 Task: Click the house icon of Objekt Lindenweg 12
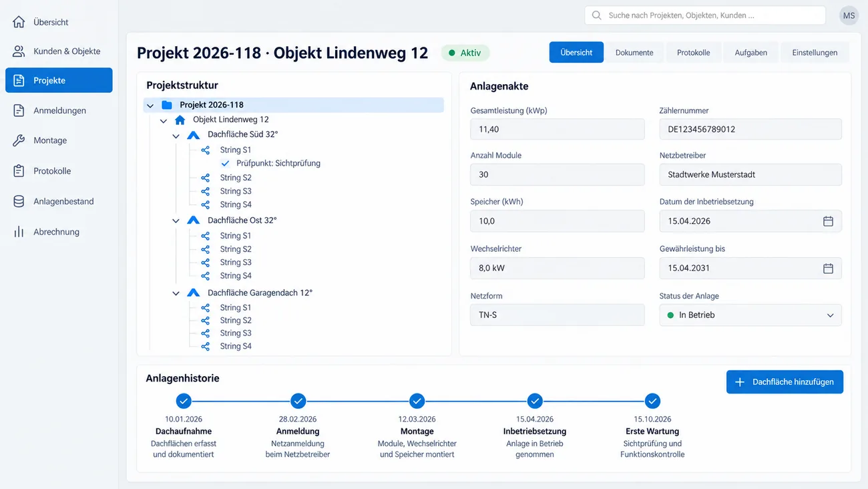(180, 120)
